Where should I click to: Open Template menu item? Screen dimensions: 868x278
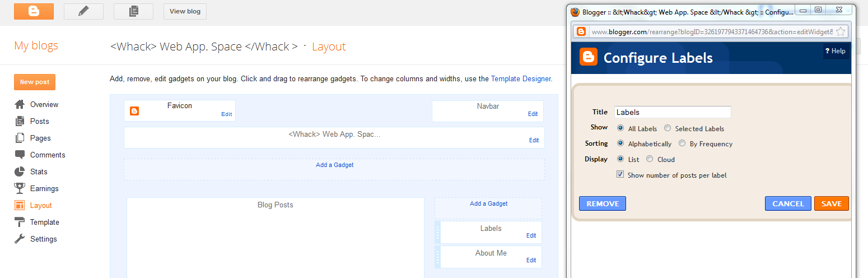[45, 223]
